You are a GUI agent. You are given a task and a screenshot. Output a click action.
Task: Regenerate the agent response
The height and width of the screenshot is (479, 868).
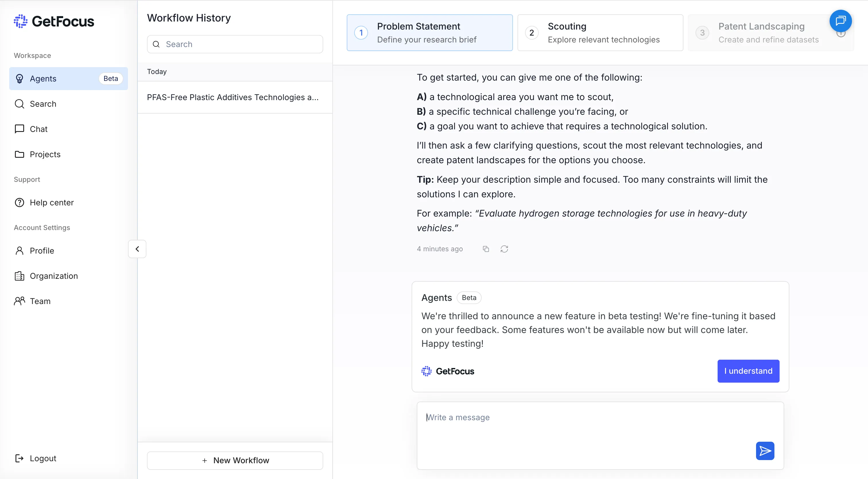pyautogui.click(x=504, y=249)
